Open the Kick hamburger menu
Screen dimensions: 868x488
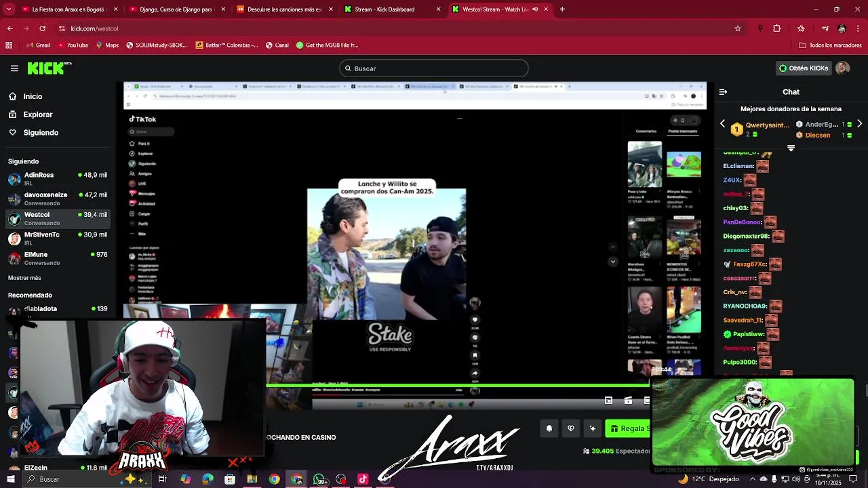point(14,68)
